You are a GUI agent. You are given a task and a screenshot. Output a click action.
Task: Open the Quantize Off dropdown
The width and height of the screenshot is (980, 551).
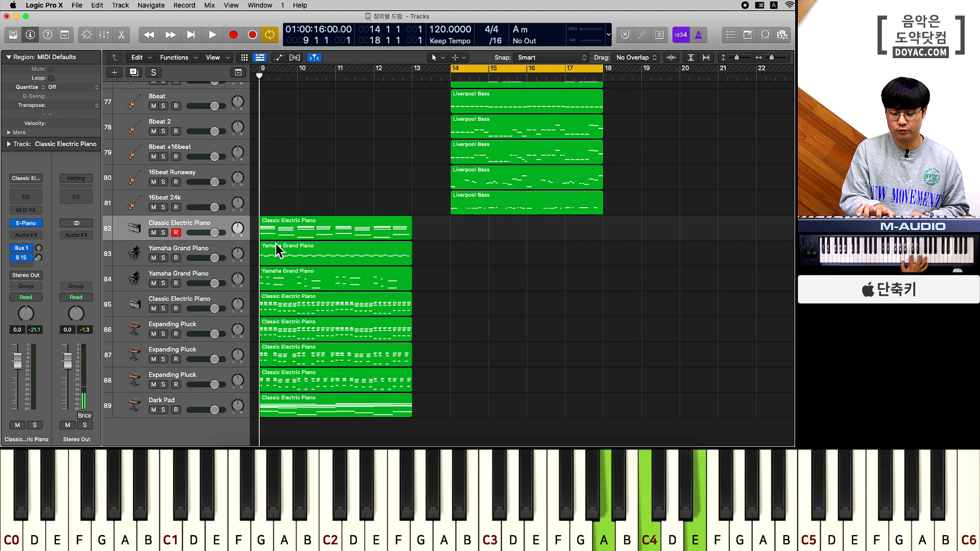73,87
